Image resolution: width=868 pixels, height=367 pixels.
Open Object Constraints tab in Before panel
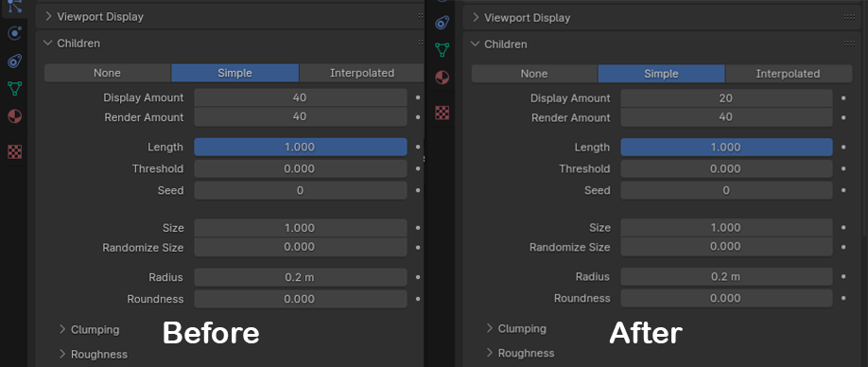15,61
